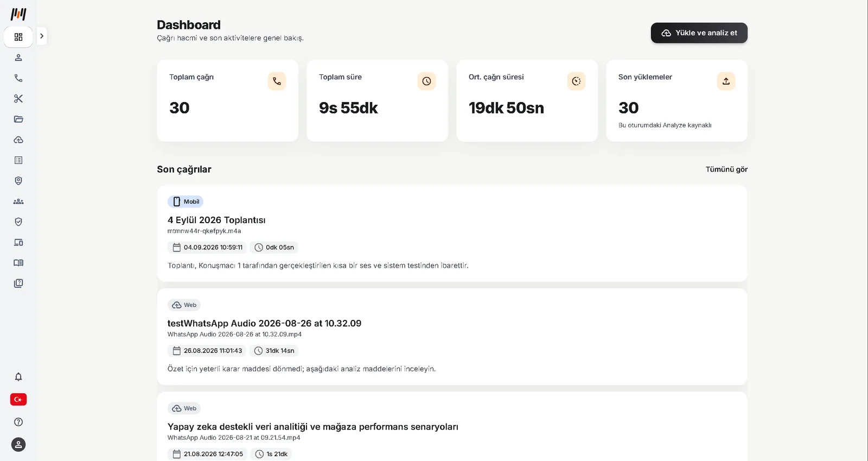Screen dimensions: 868x461
Task: Open the account avatar menu
Action: [18, 445]
